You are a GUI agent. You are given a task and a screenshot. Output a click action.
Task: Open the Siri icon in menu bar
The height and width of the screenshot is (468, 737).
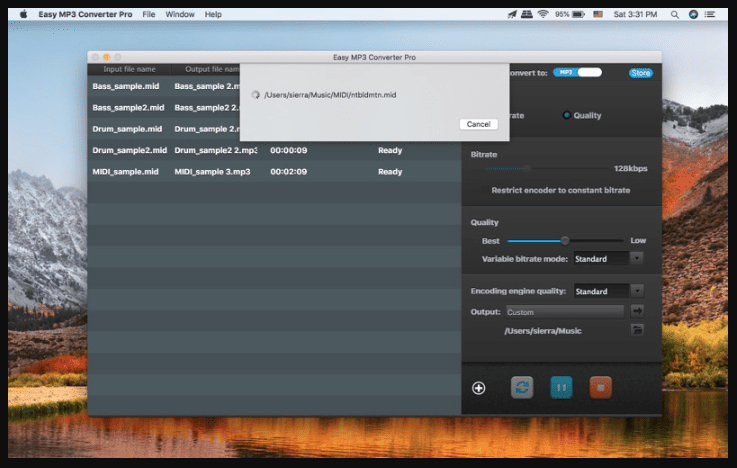coord(693,15)
